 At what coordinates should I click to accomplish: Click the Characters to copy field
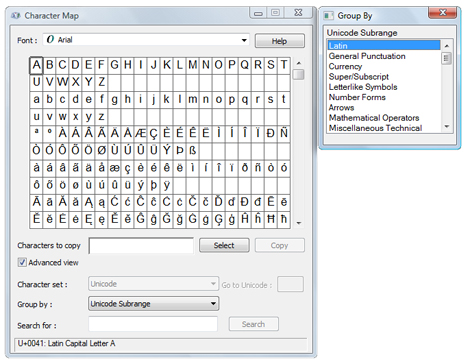click(141, 245)
